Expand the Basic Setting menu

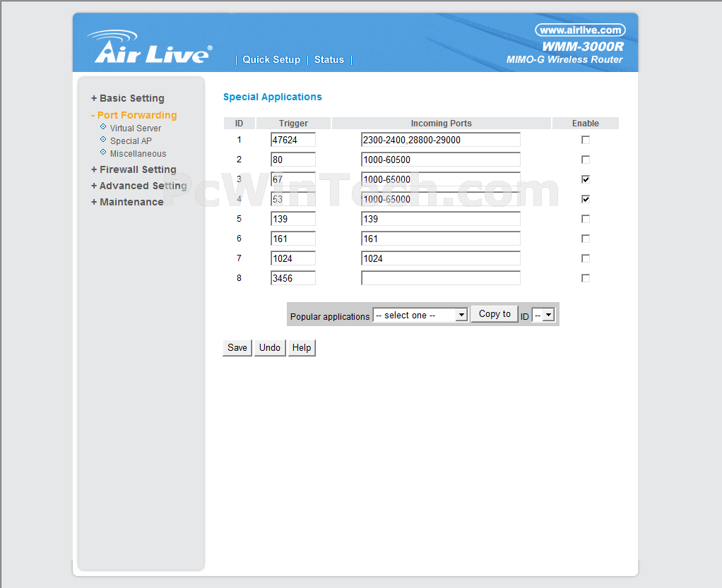click(x=128, y=98)
